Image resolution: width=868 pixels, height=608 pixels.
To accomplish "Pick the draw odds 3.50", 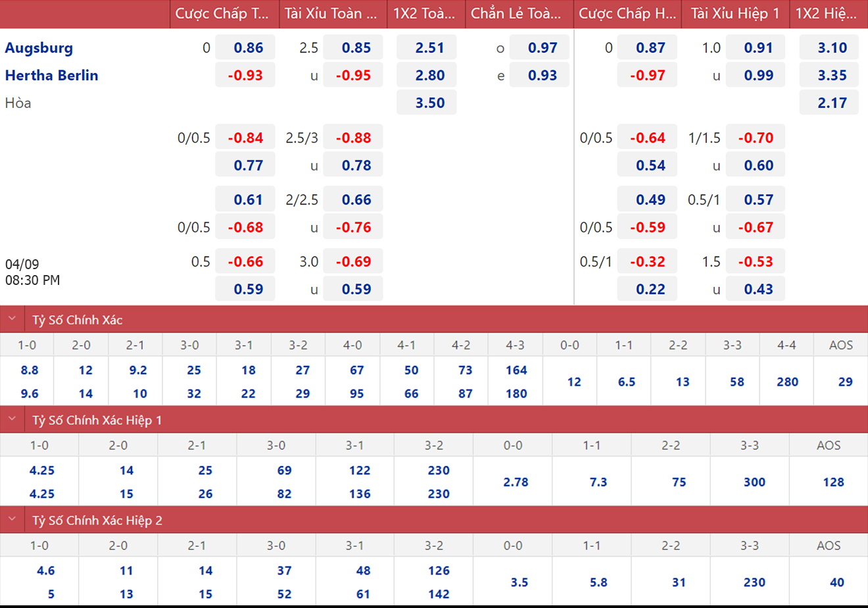I will [x=429, y=103].
